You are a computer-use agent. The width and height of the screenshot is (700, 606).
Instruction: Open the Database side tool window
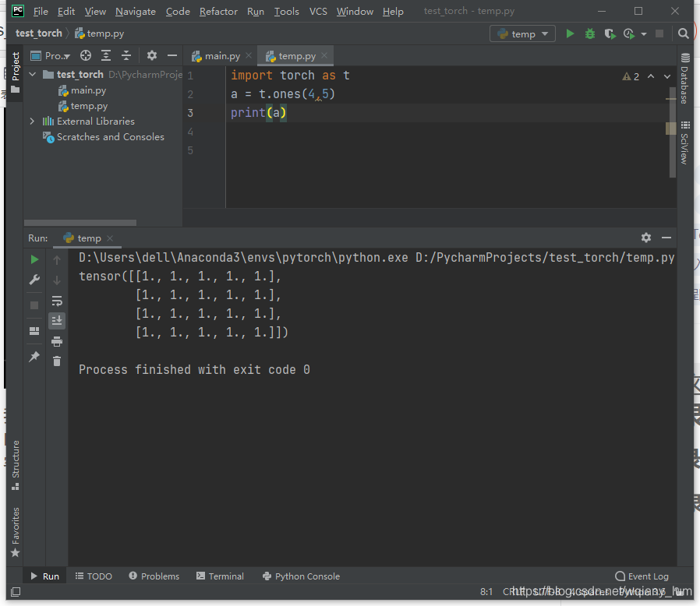pyautogui.click(x=685, y=79)
